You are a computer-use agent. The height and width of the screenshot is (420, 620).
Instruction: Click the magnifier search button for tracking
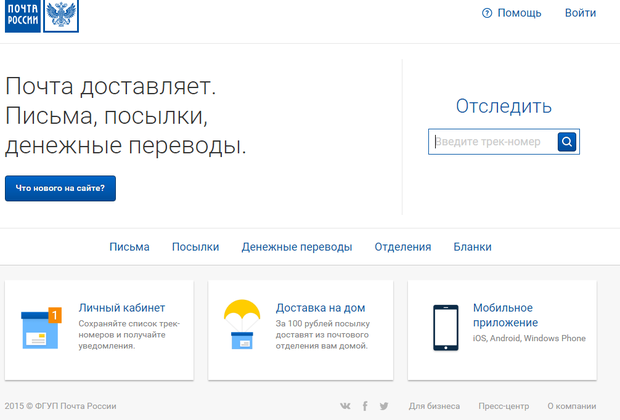click(x=568, y=142)
